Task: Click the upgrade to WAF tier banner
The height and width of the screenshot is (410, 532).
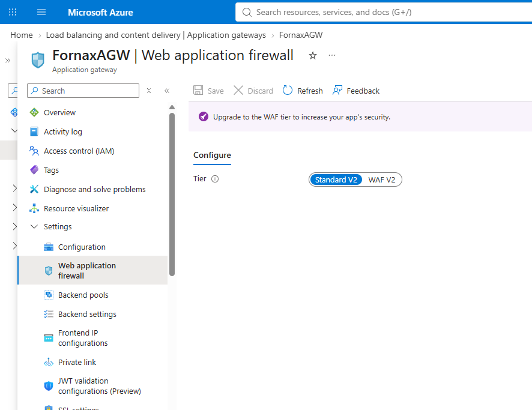Action: click(360, 116)
